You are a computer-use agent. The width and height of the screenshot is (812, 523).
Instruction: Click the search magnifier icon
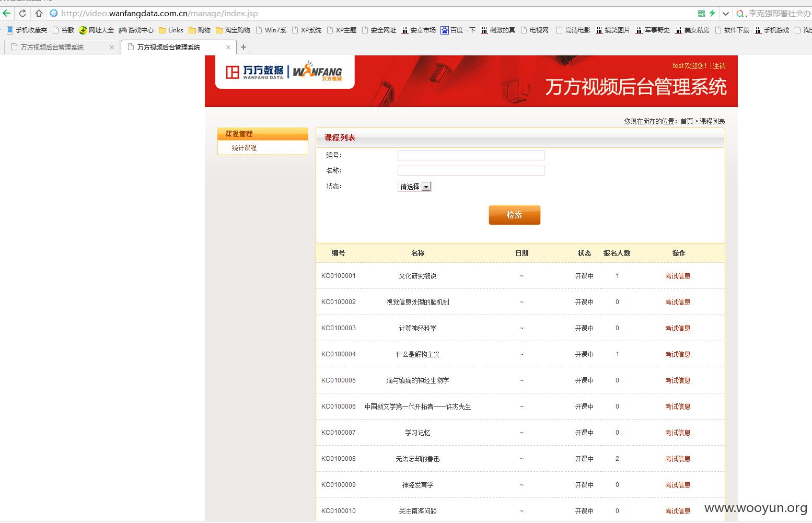coord(740,14)
